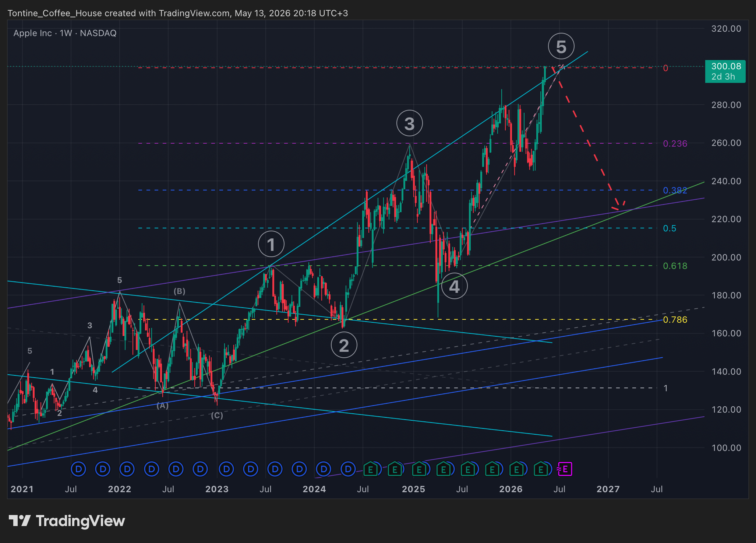
Task: Click the earnings E marker nearest the 2026 label
Action: tap(516, 469)
